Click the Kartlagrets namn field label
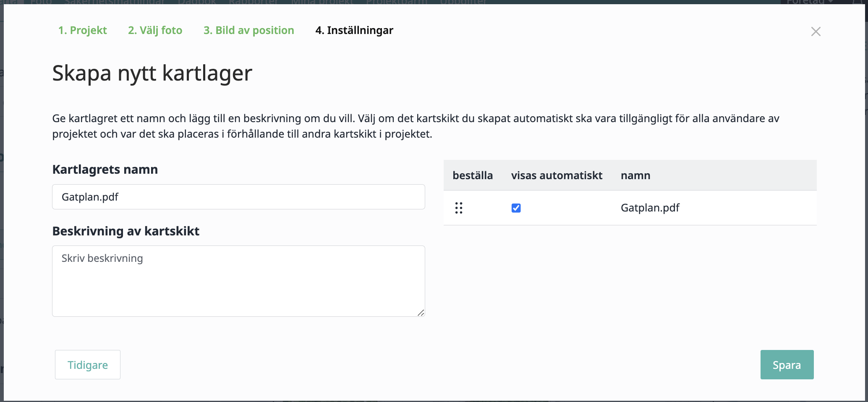 (105, 170)
